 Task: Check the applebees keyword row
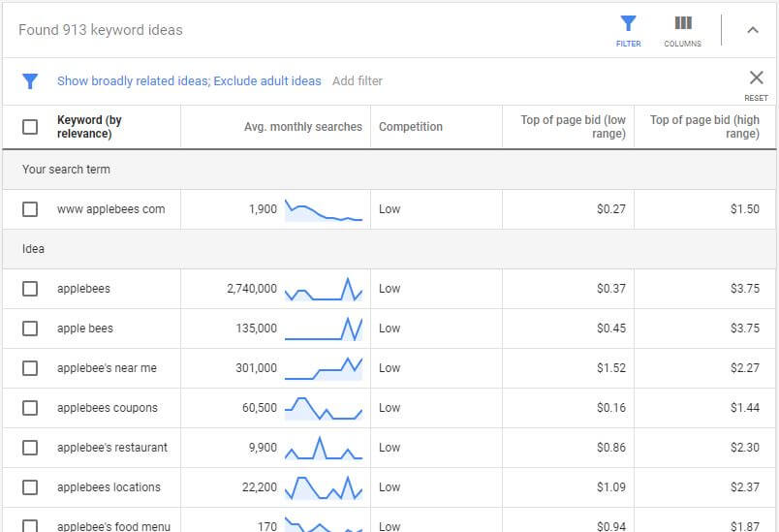point(30,289)
